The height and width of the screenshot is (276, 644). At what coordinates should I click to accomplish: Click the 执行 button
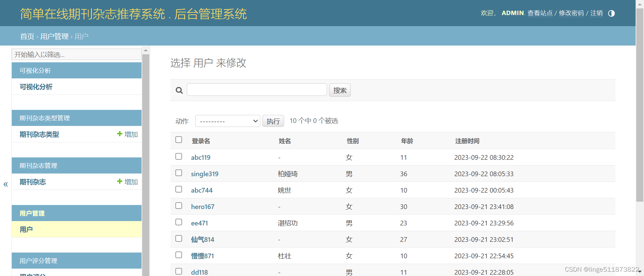273,121
